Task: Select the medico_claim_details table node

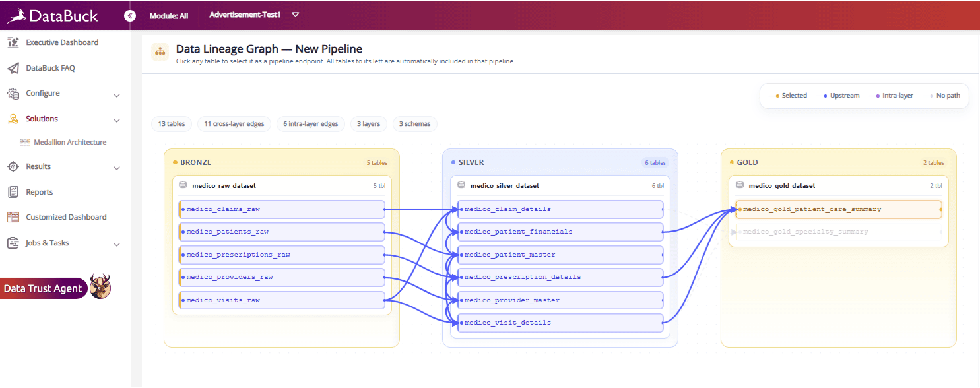Action: coord(560,209)
